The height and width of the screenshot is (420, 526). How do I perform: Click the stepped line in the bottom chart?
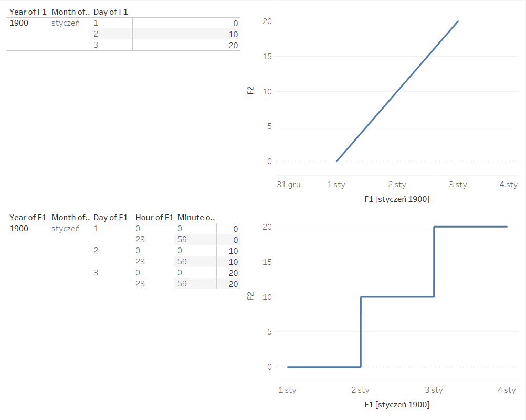[x=397, y=297]
